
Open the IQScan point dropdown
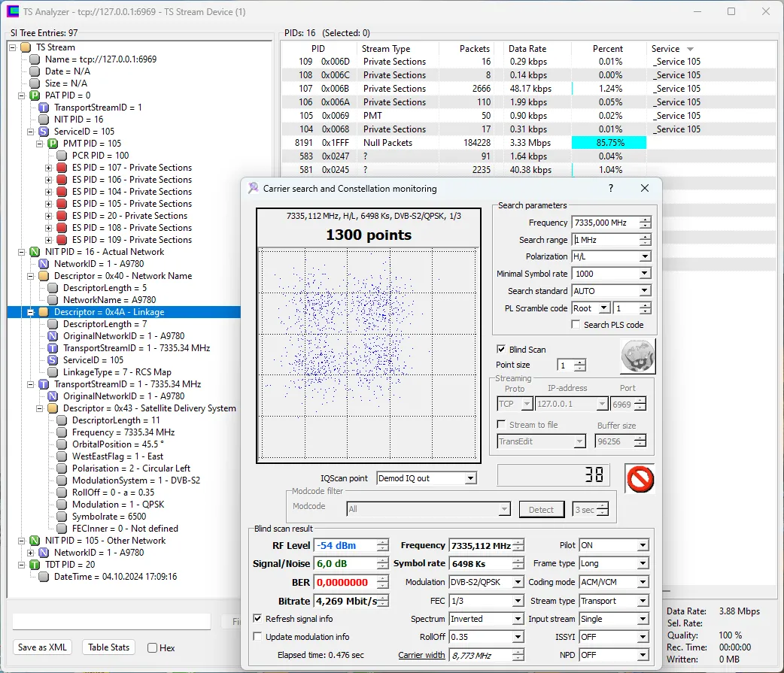470,478
